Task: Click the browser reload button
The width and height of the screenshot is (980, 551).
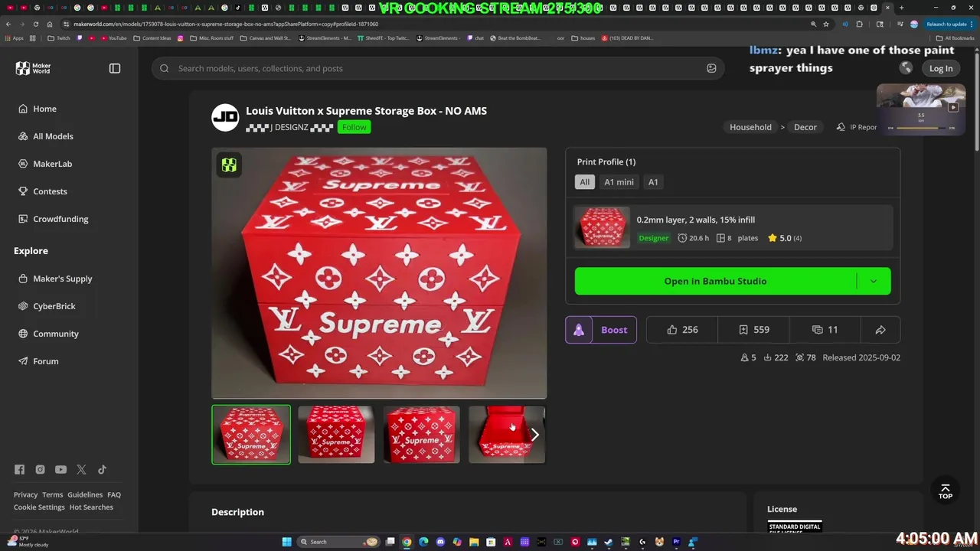Action: point(35,24)
